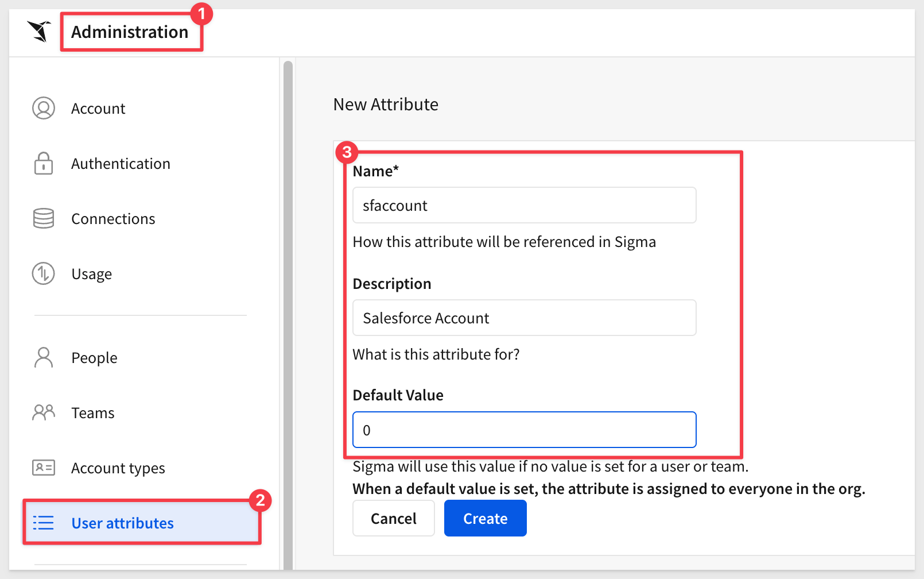Screen dimensions: 924x579
Task: Click the Connections database icon
Action: coord(44,219)
